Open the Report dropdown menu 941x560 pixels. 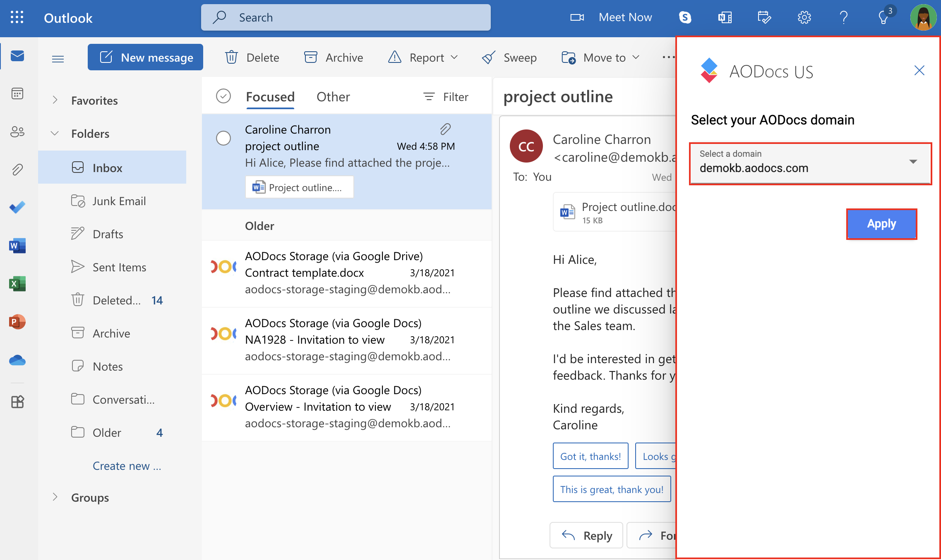coord(423,57)
